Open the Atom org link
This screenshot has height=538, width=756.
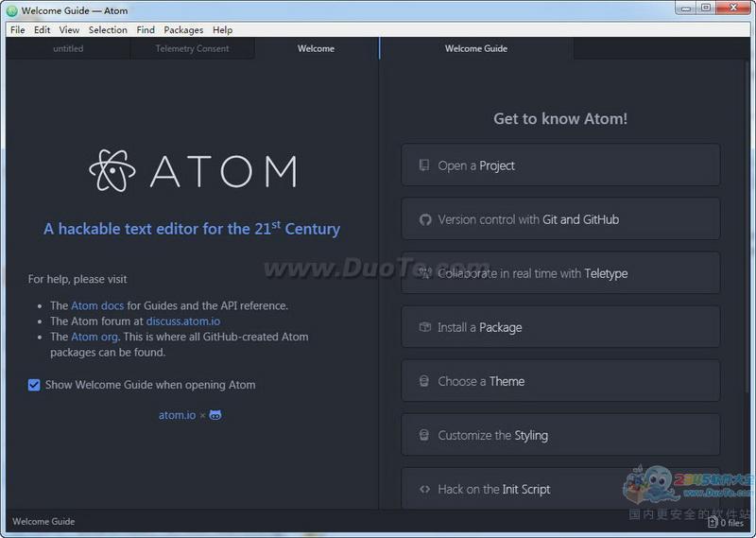pos(94,337)
